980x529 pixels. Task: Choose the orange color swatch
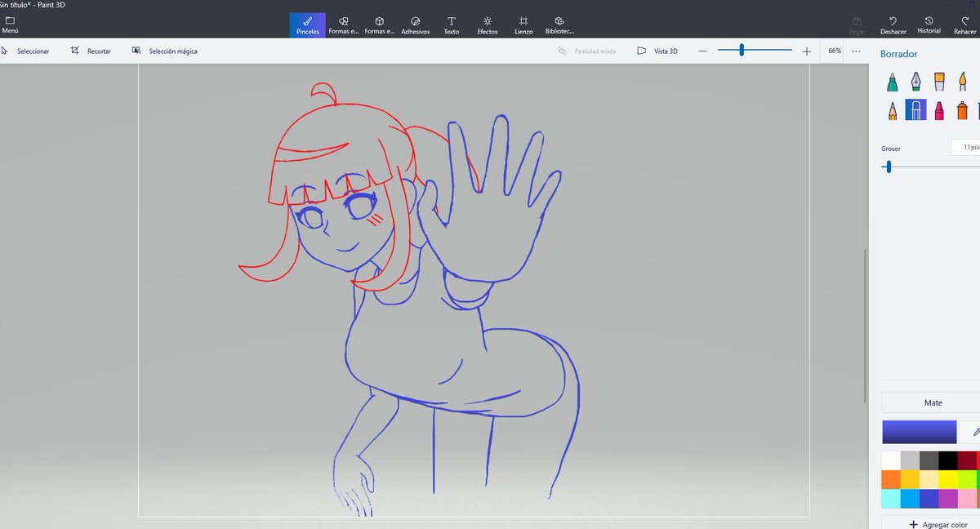point(891,479)
